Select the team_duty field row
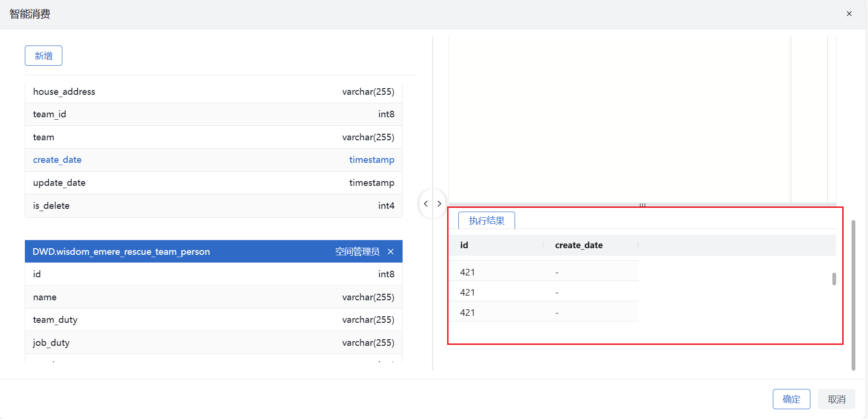This screenshot has height=419, width=868. click(214, 320)
